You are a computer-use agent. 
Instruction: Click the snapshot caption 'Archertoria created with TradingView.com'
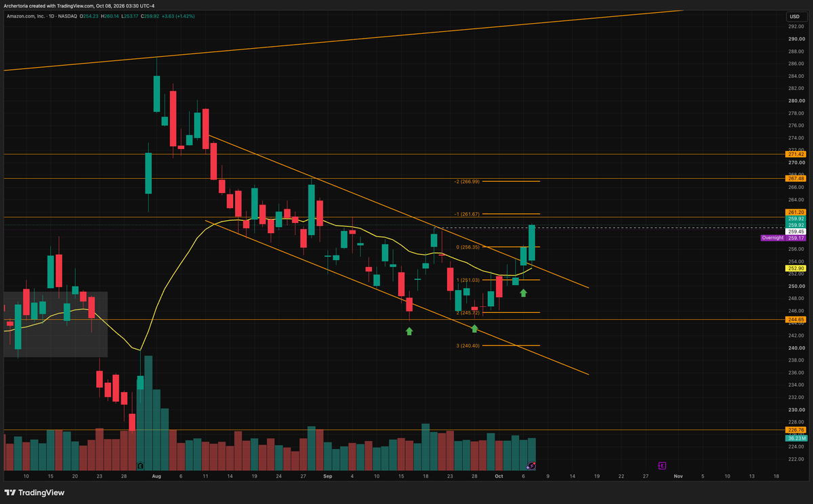[48, 6]
